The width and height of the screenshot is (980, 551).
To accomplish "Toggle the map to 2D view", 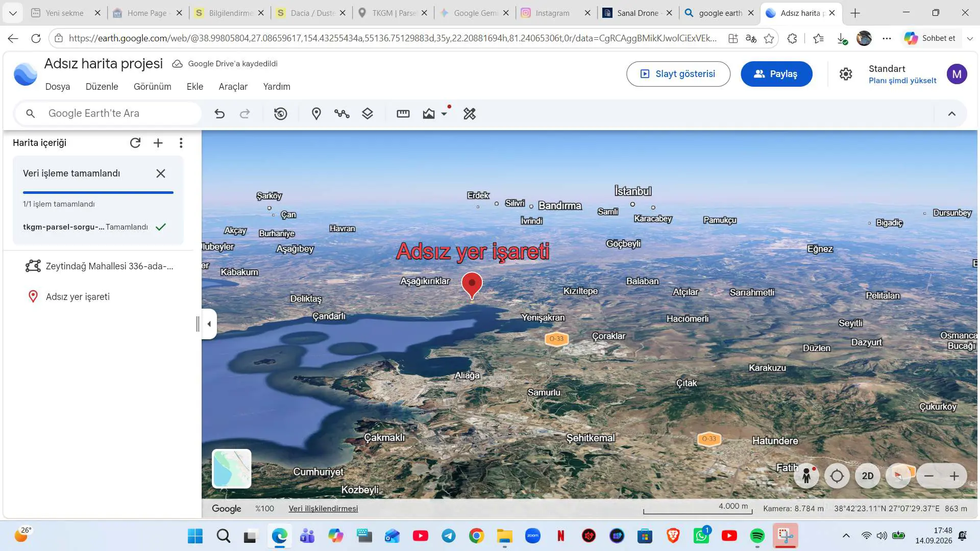I will coord(868,476).
